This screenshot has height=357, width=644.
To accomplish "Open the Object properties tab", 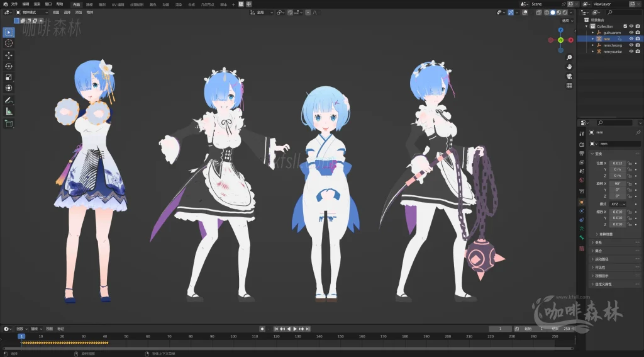I will [x=582, y=202].
